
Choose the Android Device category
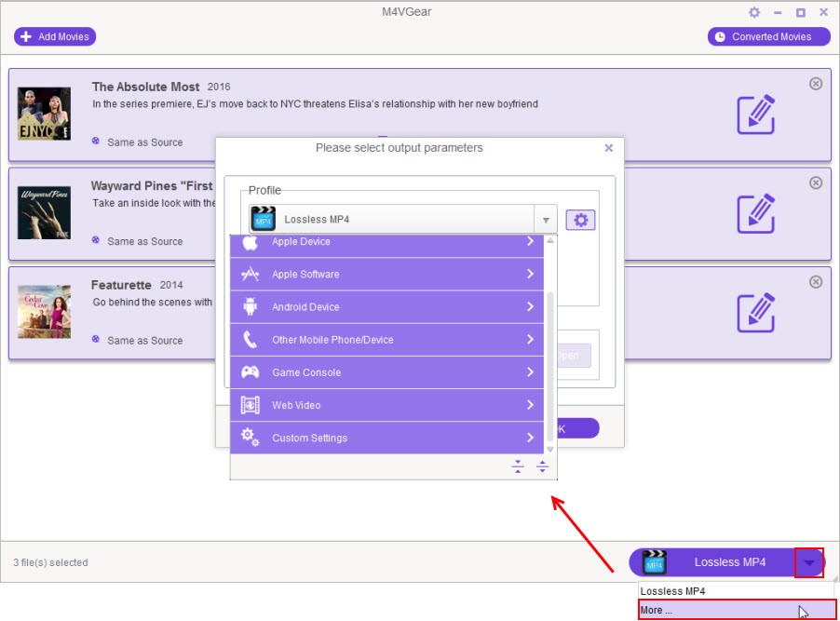(x=386, y=307)
